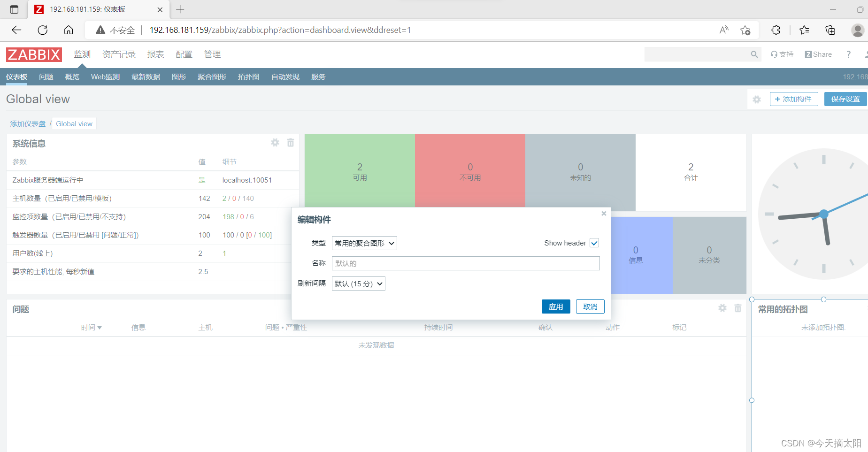The width and height of the screenshot is (868, 452).
Task: Click localhost:10051 detail text
Action: [247, 180]
